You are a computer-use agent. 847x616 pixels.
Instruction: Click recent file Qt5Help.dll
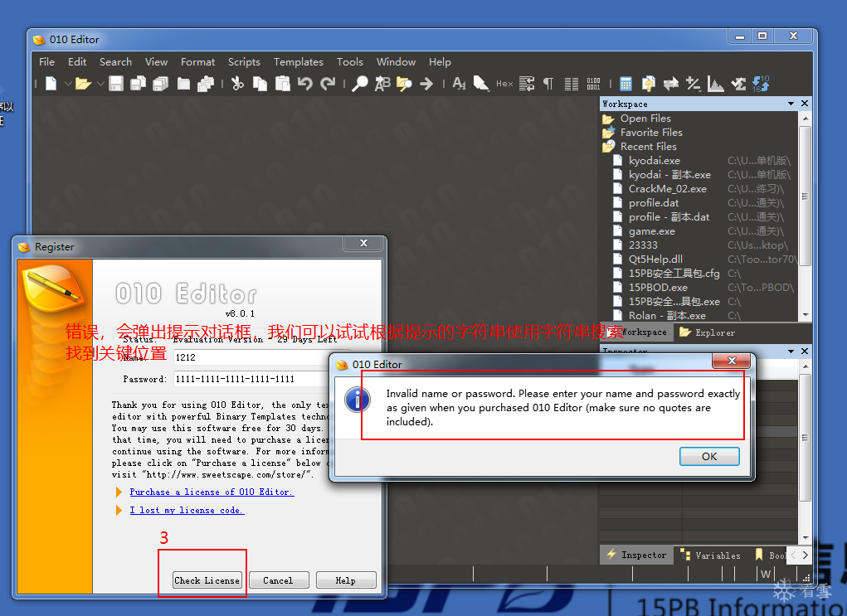click(655, 259)
